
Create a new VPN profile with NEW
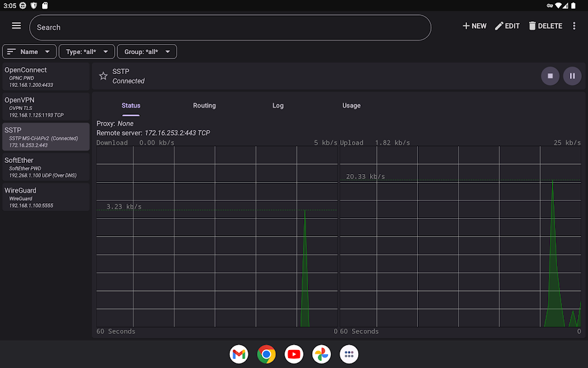pos(474,26)
